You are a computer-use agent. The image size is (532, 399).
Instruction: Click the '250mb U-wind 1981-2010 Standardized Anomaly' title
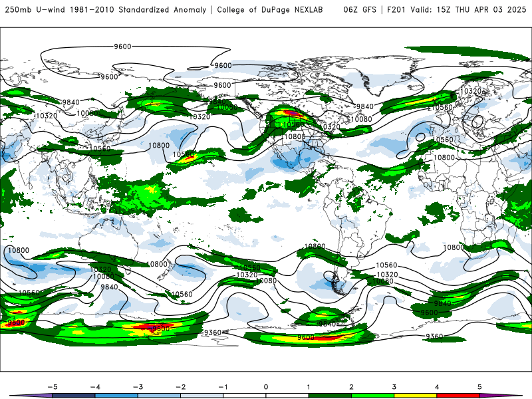pos(106,9)
